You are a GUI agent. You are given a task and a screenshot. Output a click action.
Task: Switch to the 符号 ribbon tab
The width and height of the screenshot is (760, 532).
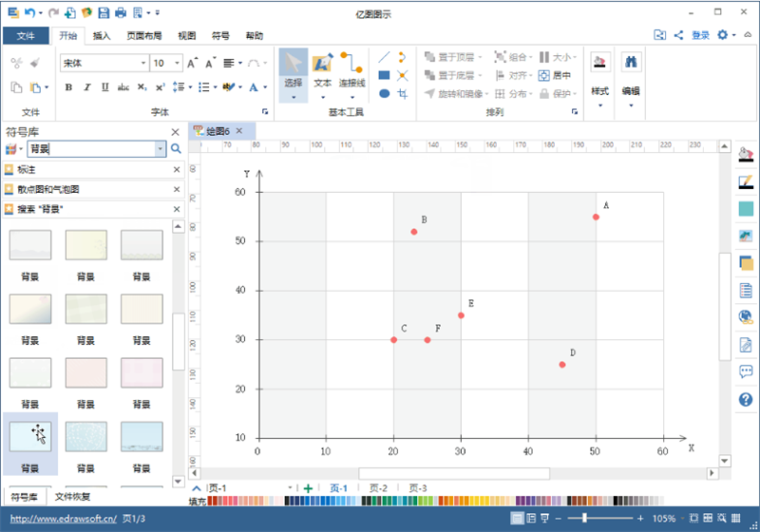tap(220, 36)
